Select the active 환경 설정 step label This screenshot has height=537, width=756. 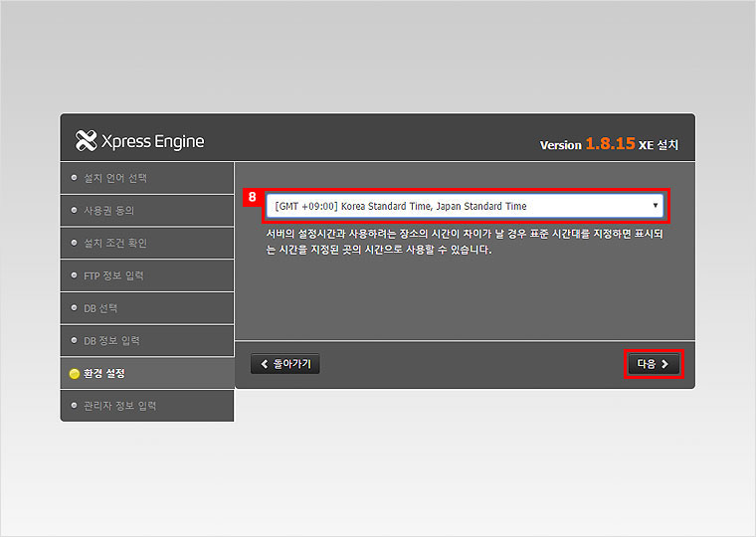coord(104,374)
